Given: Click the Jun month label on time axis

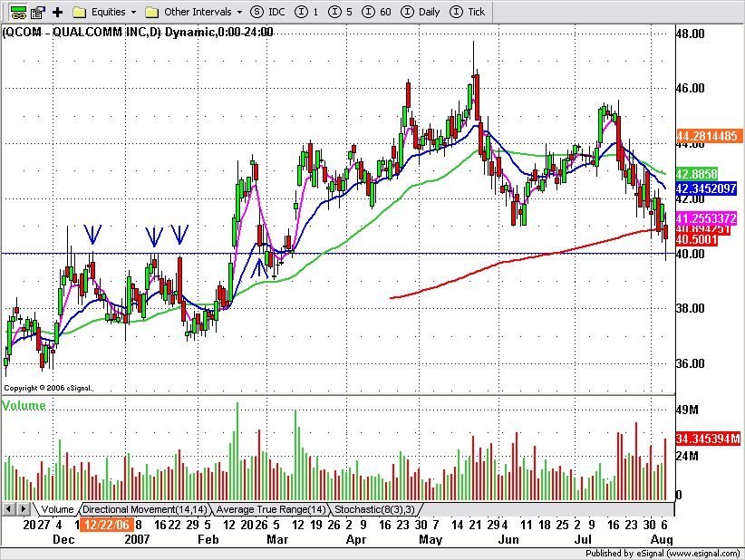Looking at the screenshot, I should 508,539.
